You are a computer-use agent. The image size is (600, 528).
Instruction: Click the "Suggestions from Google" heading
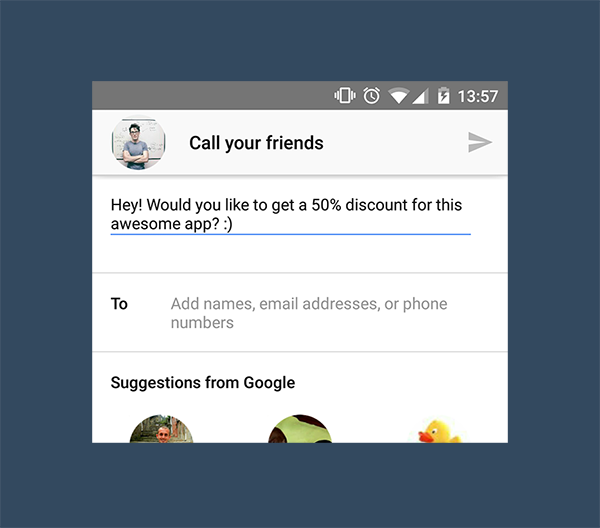click(202, 382)
